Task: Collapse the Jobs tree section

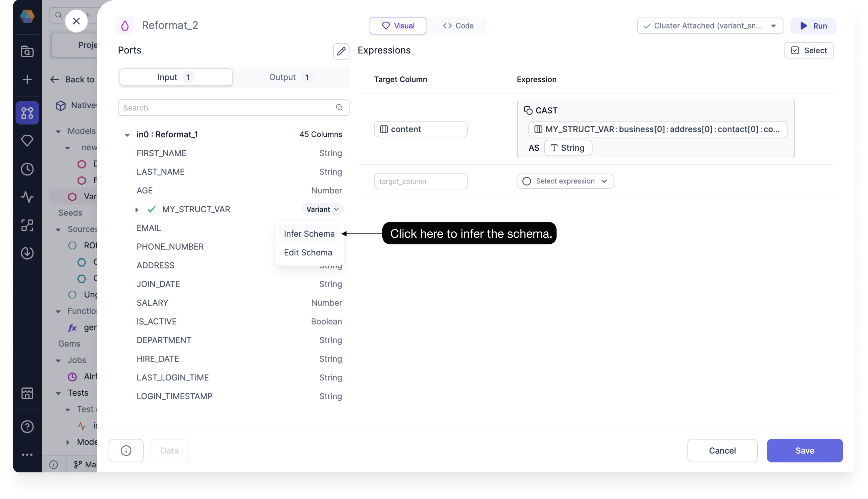Action: click(x=58, y=360)
